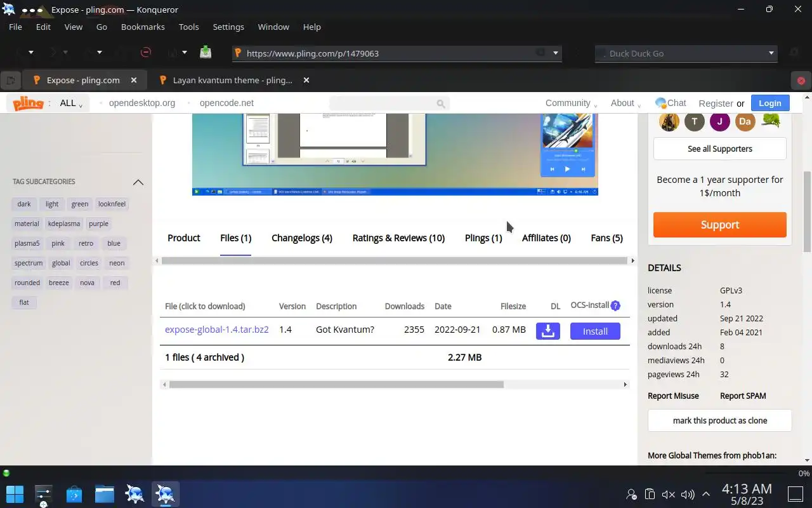Image resolution: width=812 pixels, height=508 pixels.
Task: Close the Expose - pling.com tab
Action: [134, 80]
